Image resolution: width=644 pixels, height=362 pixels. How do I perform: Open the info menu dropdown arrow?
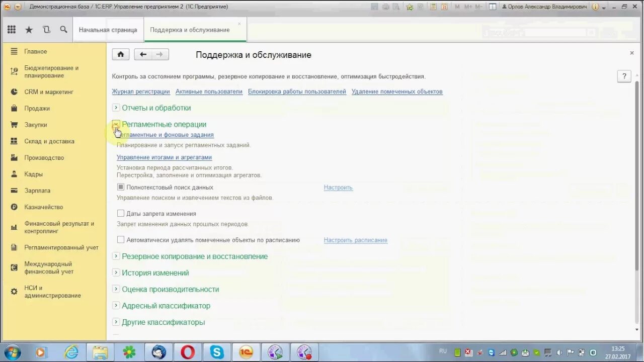[603, 8]
